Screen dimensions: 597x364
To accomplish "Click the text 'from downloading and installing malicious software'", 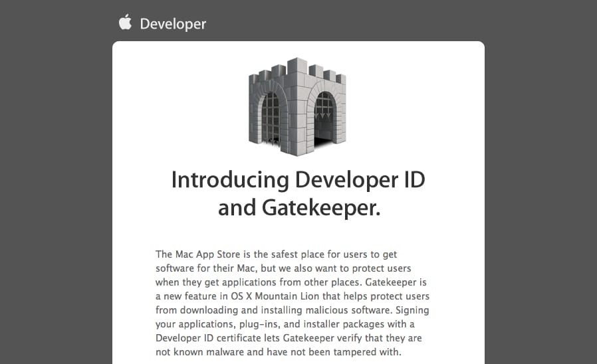I will pyautogui.click(x=273, y=310).
